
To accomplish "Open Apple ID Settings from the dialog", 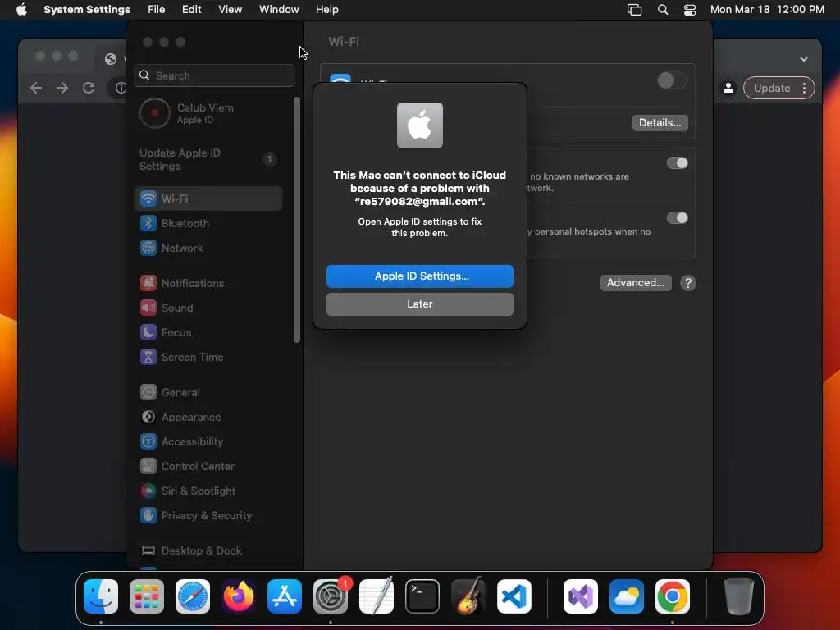I will (x=419, y=276).
